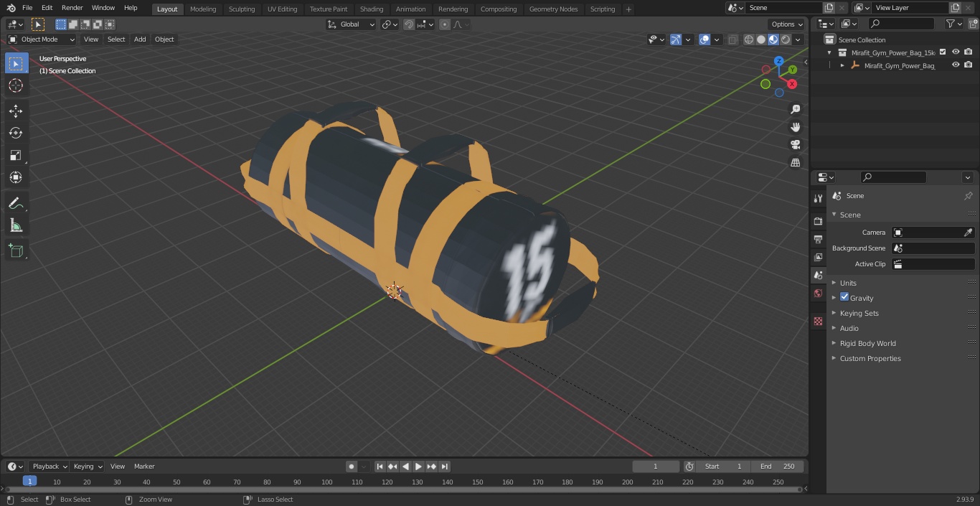Screen dimensions: 980x506
Task: Toggle snapping magnet icon
Action: coord(409,24)
